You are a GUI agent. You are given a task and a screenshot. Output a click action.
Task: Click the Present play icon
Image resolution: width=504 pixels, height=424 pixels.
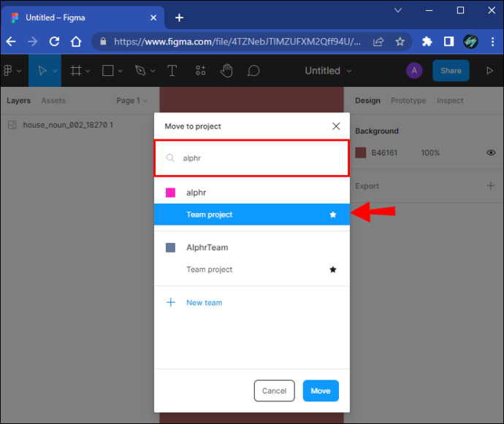point(489,70)
